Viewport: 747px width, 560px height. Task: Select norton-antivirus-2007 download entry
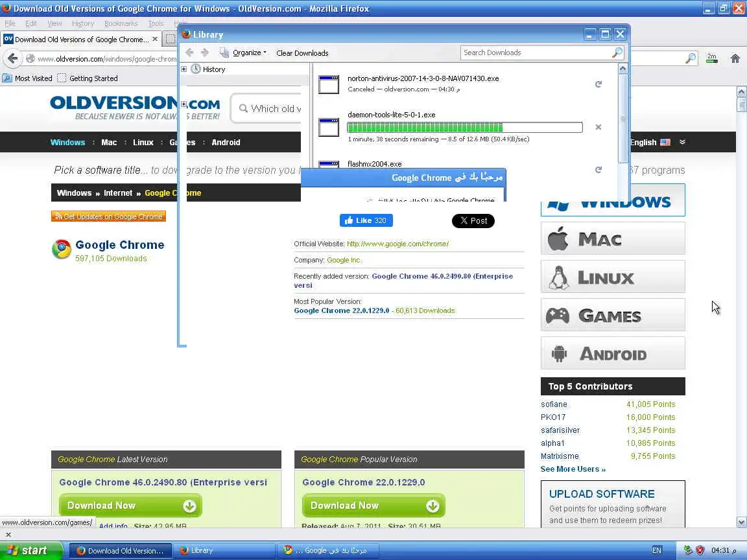pos(464,84)
